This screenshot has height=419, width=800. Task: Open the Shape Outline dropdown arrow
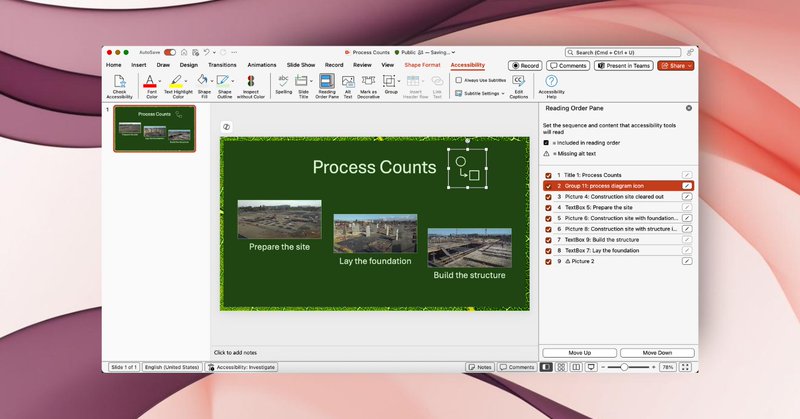[x=233, y=81]
